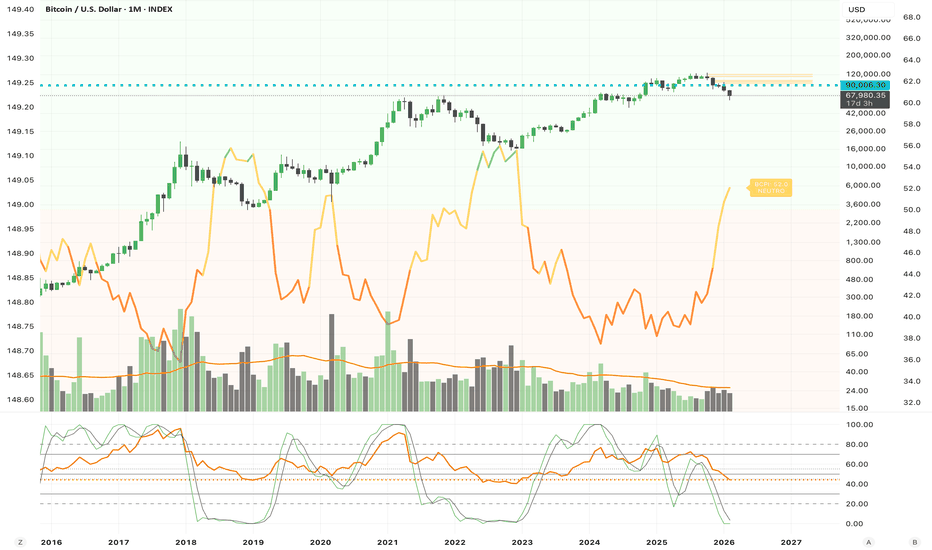Click the 2018 label on time axis
932x550 pixels.
[185, 542]
